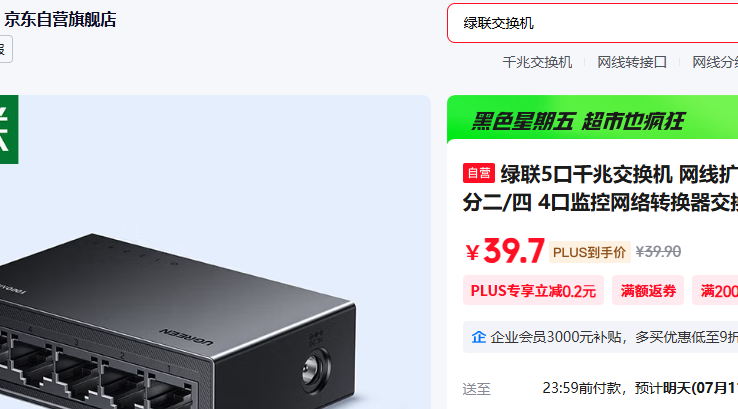Click the 京东自营旗舰店 store name
The height and width of the screenshot is (409, 738).
click(x=60, y=20)
